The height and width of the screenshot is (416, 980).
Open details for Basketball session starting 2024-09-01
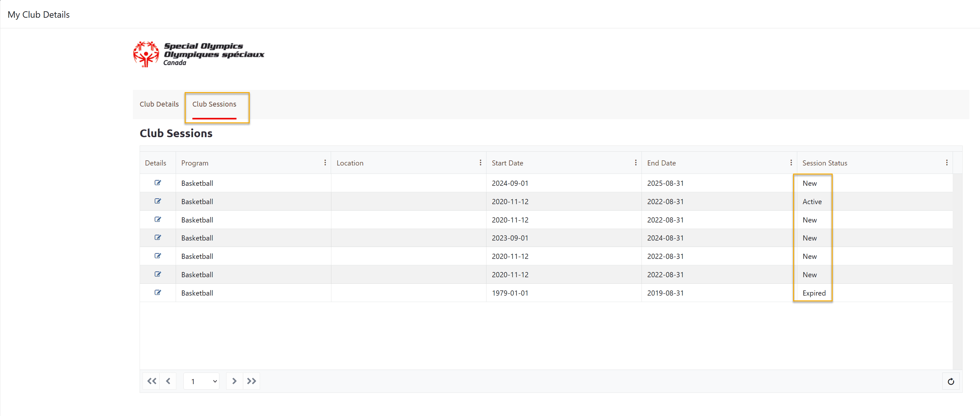coord(158,183)
